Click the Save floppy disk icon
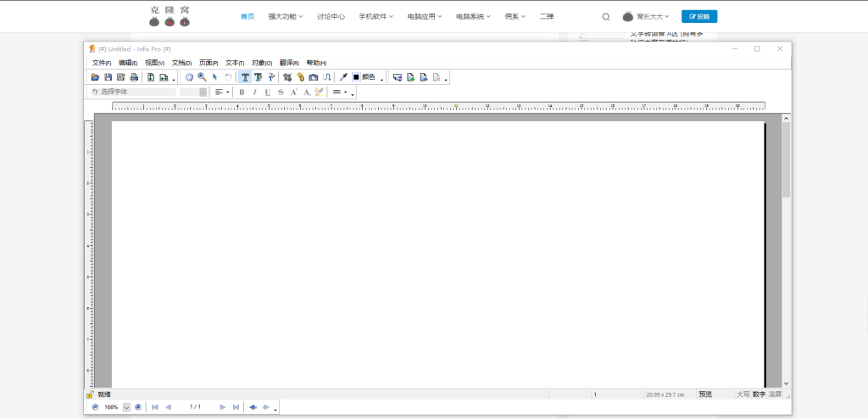 [108, 77]
